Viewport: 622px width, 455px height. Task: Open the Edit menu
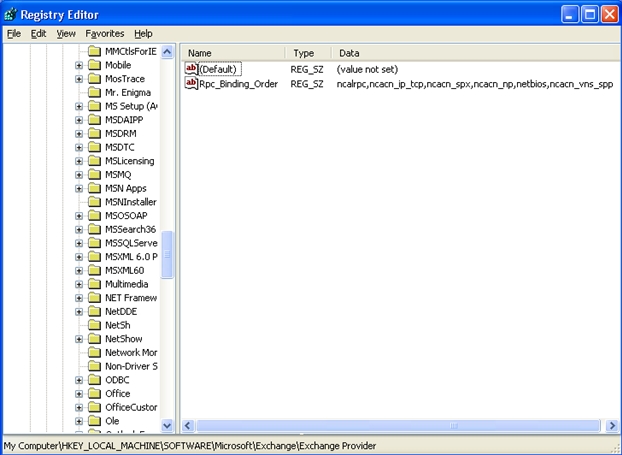click(38, 34)
